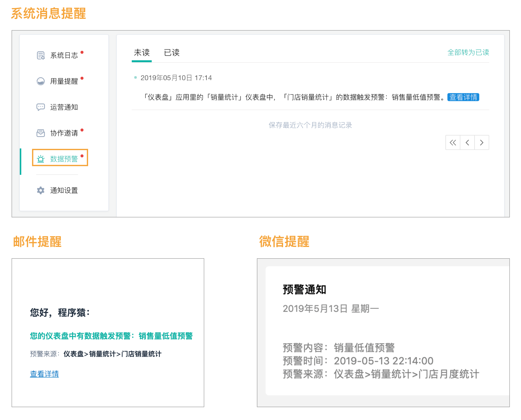Click email source 仪表盘>销量统计>门店销量统计
The width and height of the screenshot is (521, 420).
click(x=113, y=354)
